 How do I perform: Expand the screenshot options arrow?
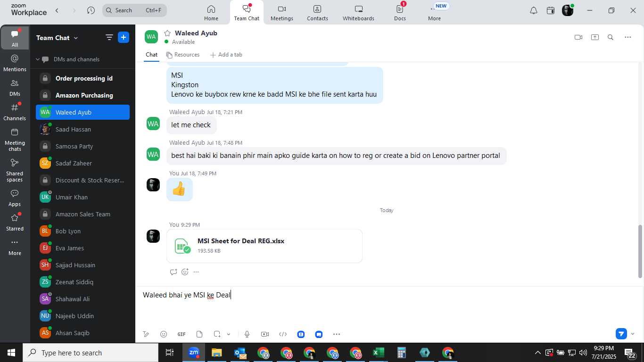pos(229,334)
